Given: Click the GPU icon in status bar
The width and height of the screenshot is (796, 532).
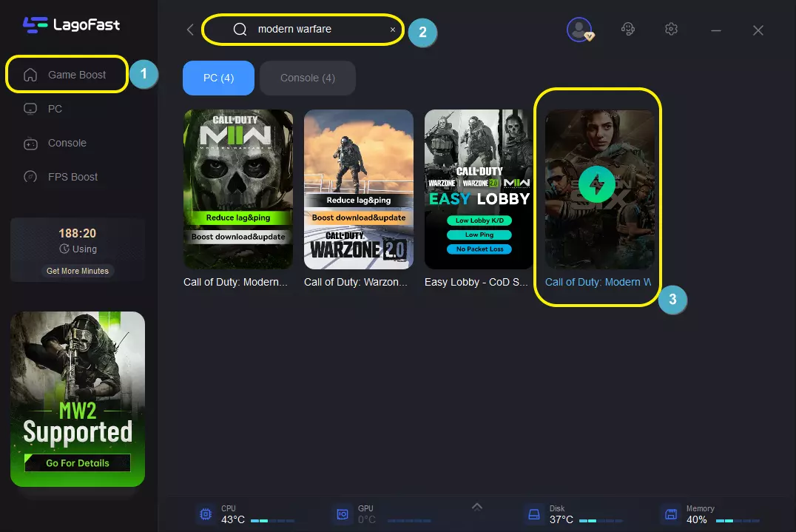Looking at the screenshot, I should coord(343,514).
